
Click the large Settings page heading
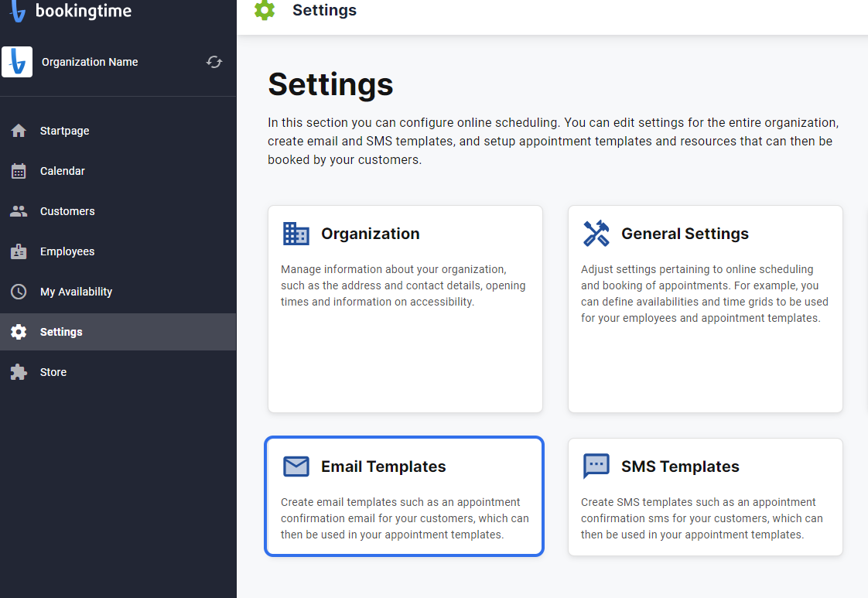point(330,84)
